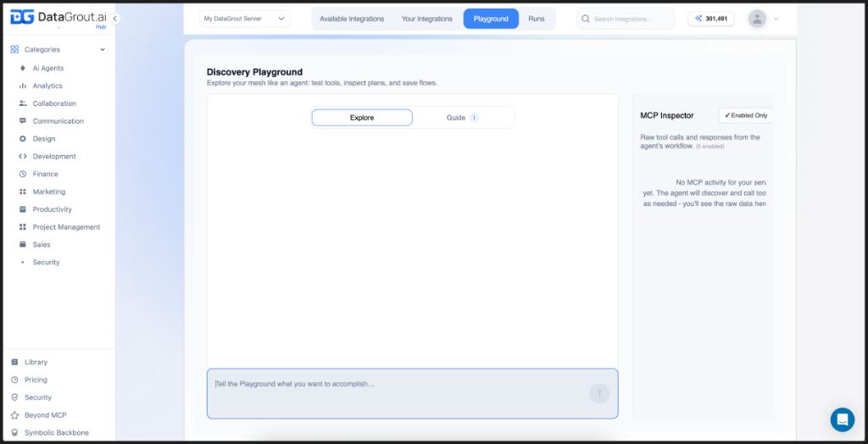868x444 pixels.
Task: Select the Productivity category
Action: 52,209
